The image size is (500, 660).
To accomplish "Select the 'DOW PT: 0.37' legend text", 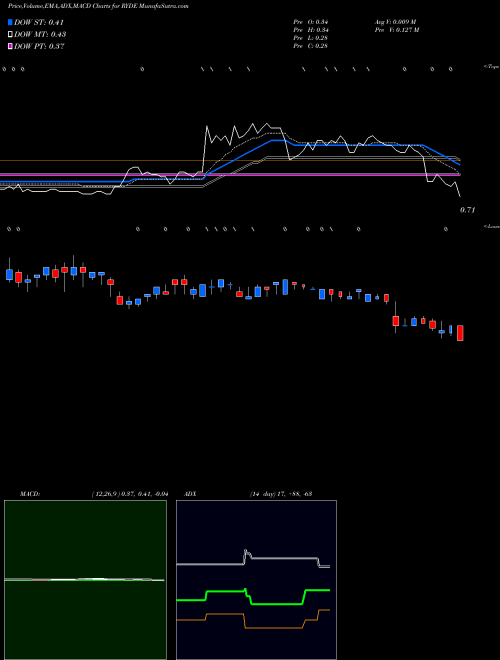I will [x=39, y=46].
